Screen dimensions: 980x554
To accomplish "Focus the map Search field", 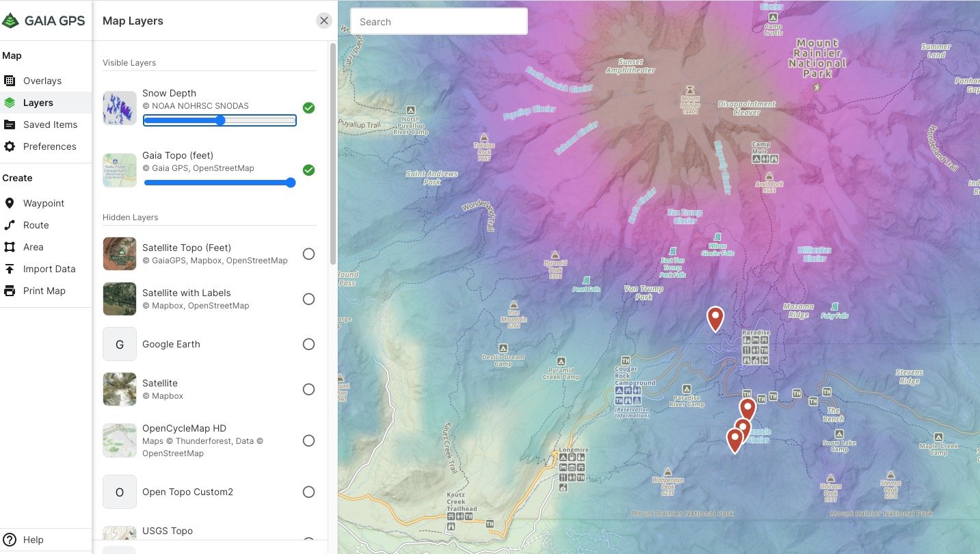I will (439, 21).
